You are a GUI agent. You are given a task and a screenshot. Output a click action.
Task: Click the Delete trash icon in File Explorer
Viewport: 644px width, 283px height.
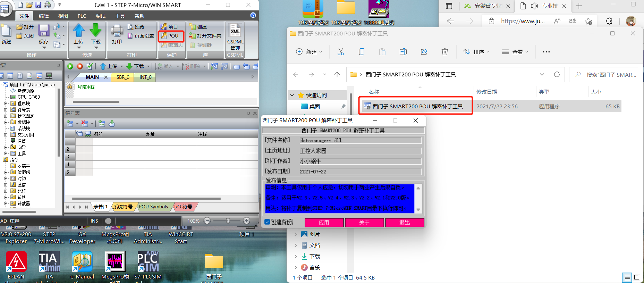pyautogui.click(x=444, y=52)
